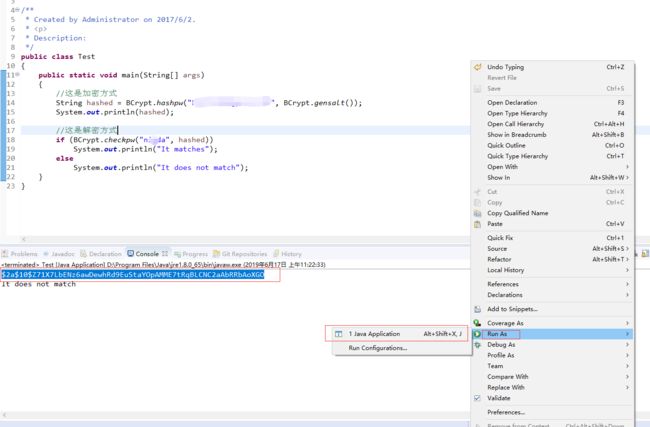The image size is (650, 427).
Task: Choose Quick Outline entry
Action: pyautogui.click(x=553, y=146)
